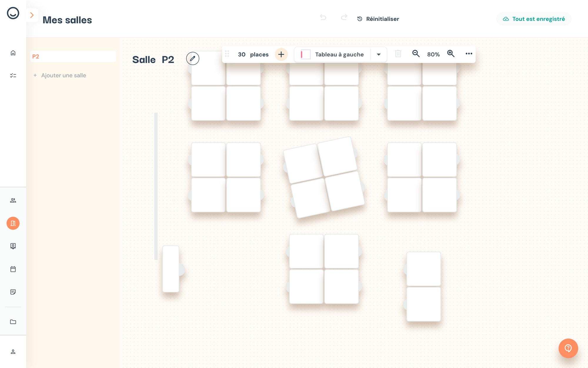Click Réinitialiser button
588x368 pixels.
(378, 19)
